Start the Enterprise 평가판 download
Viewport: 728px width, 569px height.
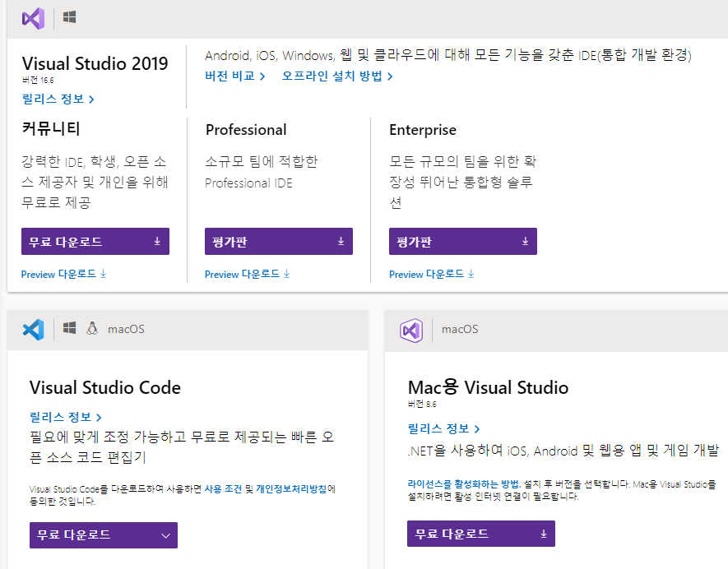tap(463, 242)
